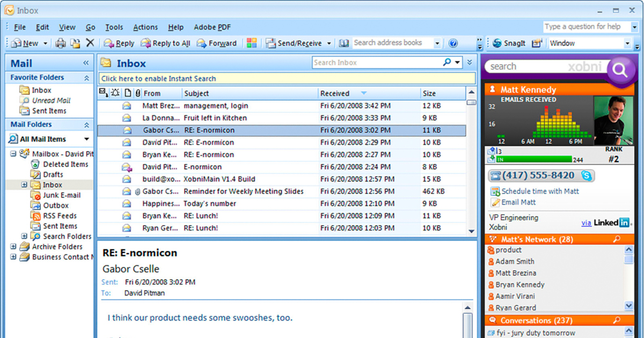Click the Xobni search magnifier icon
This screenshot has width=644, height=338.
(x=620, y=70)
